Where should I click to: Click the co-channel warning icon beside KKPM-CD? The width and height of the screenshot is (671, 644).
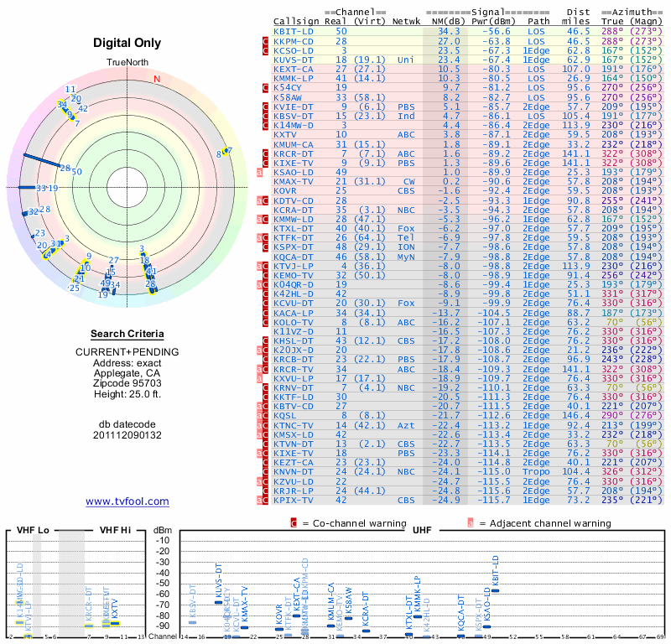click(266, 41)
